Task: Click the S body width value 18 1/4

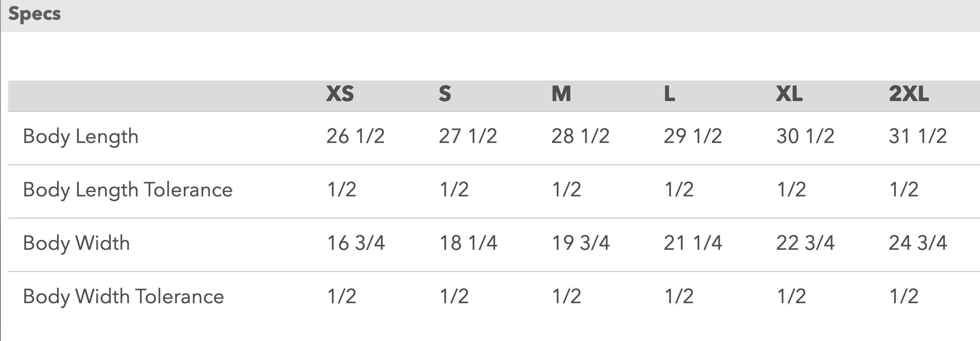Action: click(468, 243)
